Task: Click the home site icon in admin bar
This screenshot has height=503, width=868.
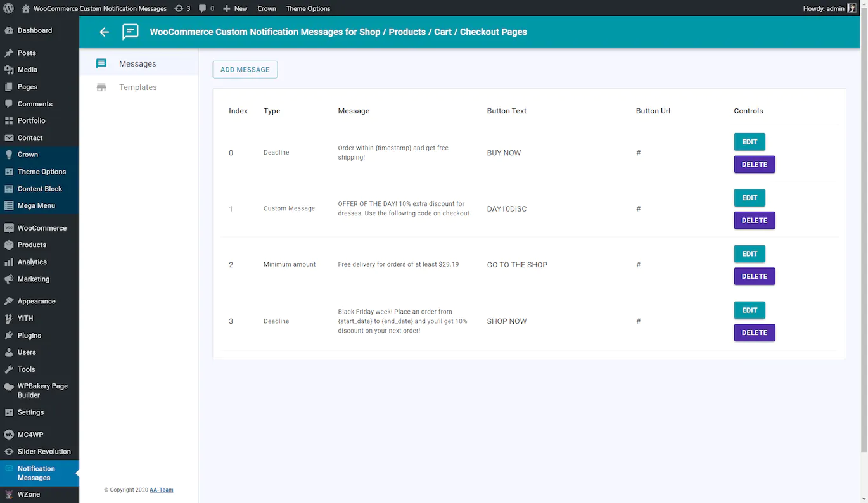Action: click(x=25, y=8)
